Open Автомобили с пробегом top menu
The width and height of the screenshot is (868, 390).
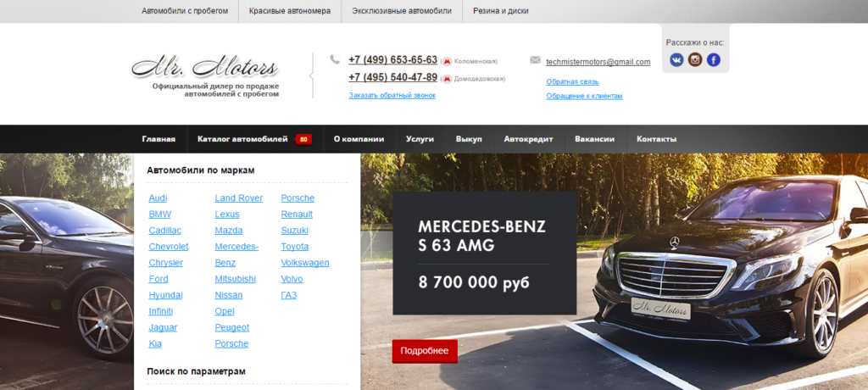[185, 11]
